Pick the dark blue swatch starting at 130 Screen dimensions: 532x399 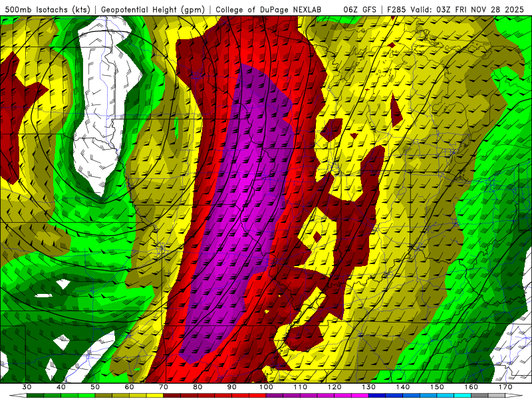coord(377,396)
